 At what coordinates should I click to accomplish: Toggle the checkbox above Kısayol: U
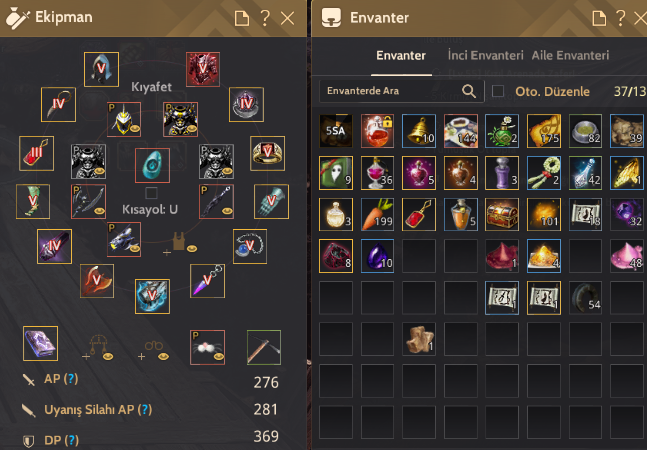click(151, 193)
